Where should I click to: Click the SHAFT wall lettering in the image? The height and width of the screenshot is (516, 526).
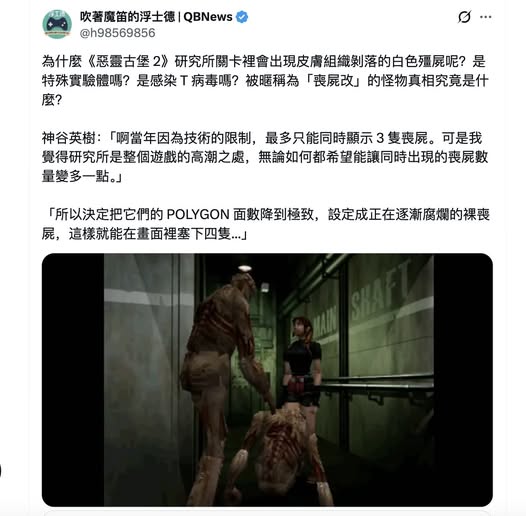(x=381, y=290)
